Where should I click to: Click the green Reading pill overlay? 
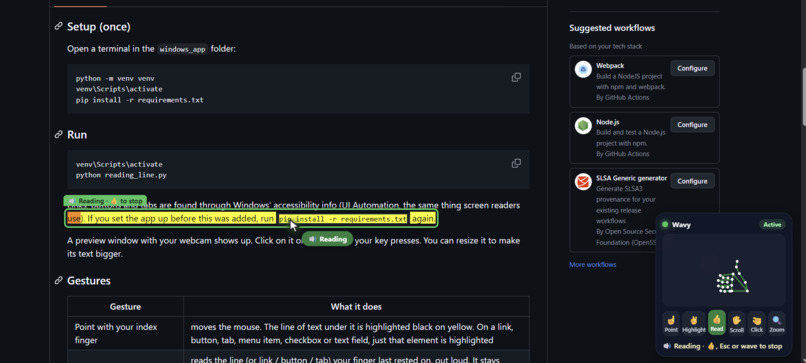point(327,239)
